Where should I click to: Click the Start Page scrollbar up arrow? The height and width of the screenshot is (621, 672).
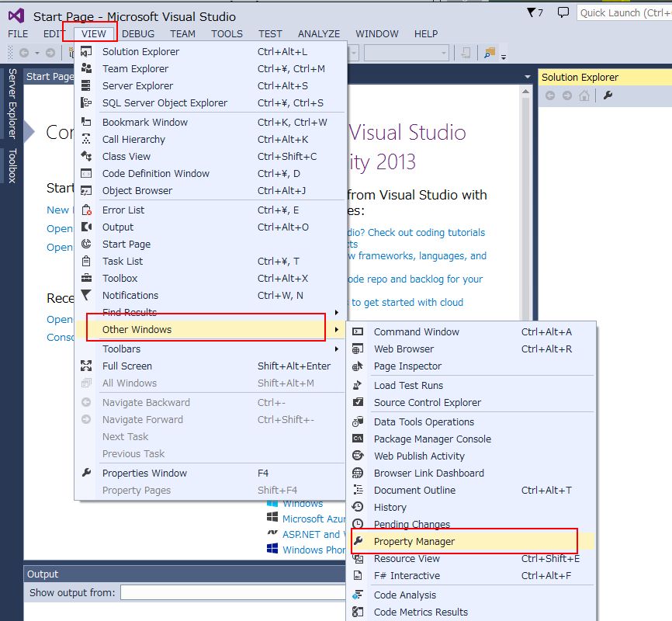coord(525,92)
